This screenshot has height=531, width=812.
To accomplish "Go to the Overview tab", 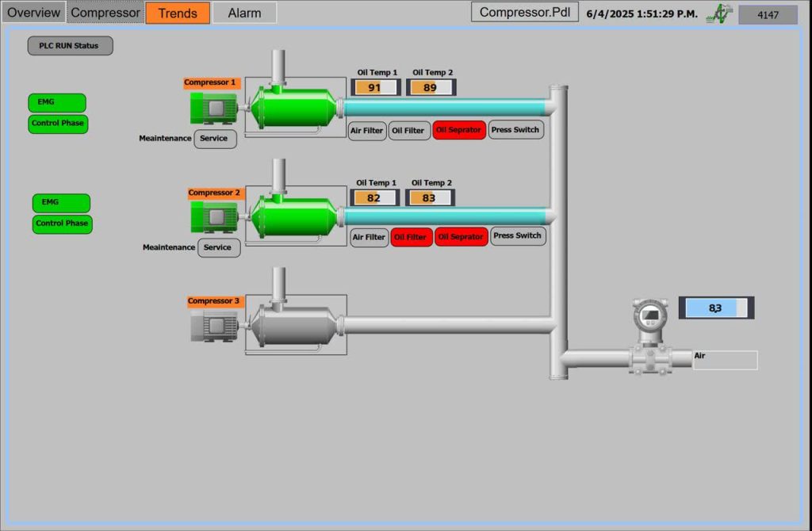I will point(33,13).
